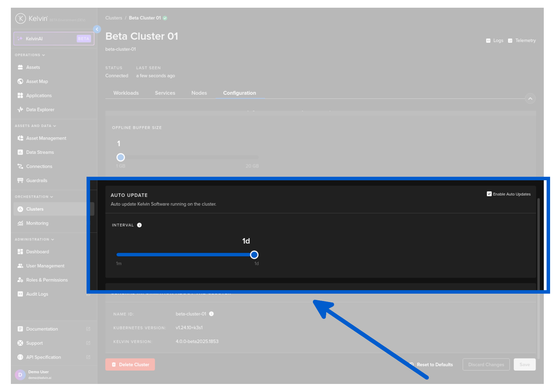Click the Clusters breadcrumb link
The height and width of the screenshot is (392, 555).
click(114, 18)
